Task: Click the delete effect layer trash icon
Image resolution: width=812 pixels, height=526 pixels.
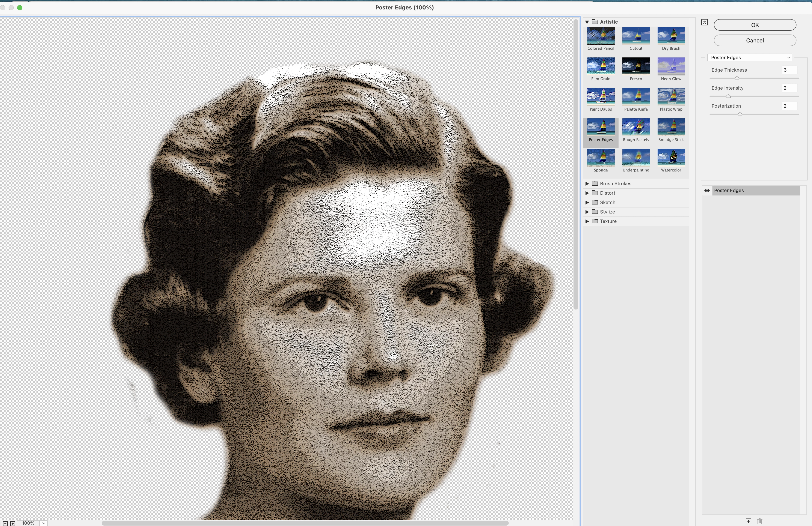Action: (x=759, y=521)
